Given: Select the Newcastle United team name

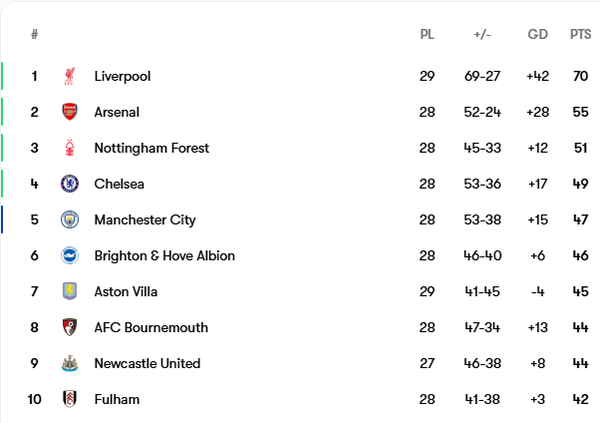Looking at the screenshot, I should 147,363.
